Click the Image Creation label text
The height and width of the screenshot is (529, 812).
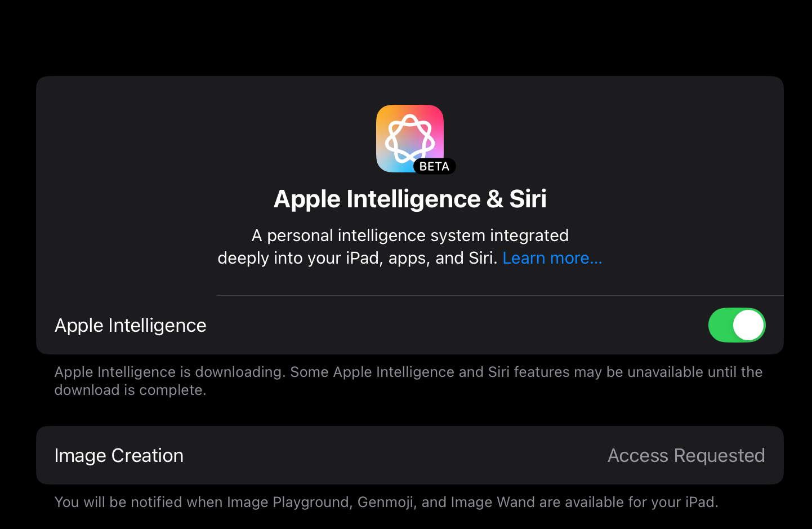pyautogui.click(x=119, y=456)
